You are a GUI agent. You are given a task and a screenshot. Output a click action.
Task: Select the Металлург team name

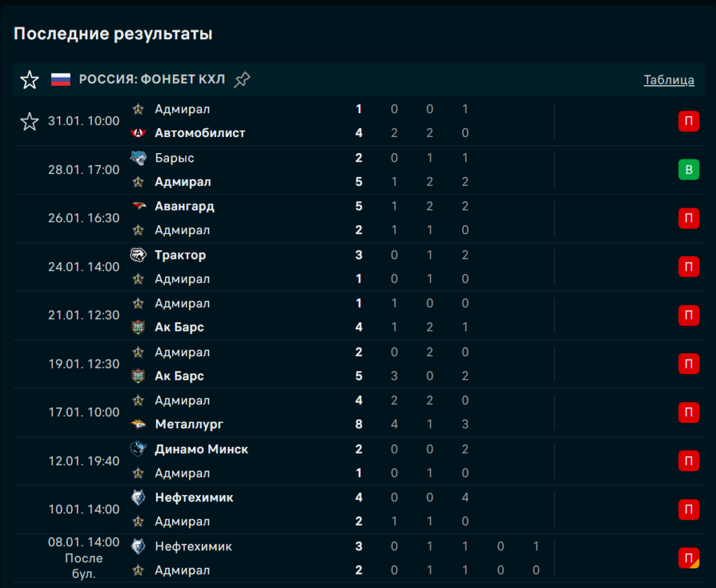point(189,424)
